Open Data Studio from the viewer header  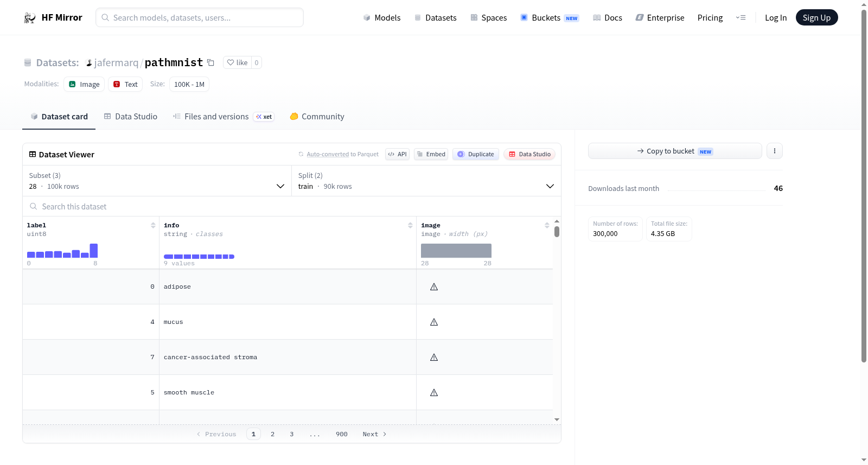point(529,154)
